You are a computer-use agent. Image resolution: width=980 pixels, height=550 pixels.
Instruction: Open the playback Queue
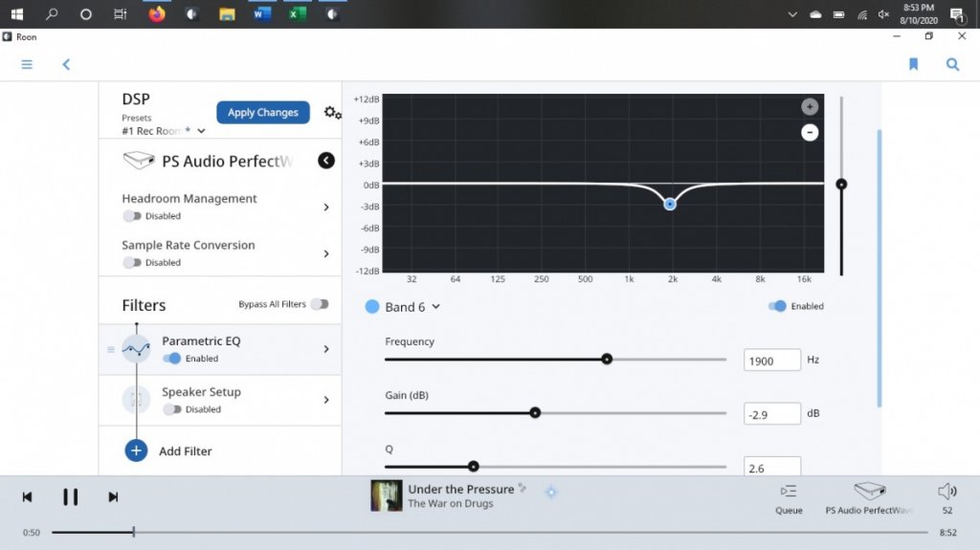tap(789, 498)
